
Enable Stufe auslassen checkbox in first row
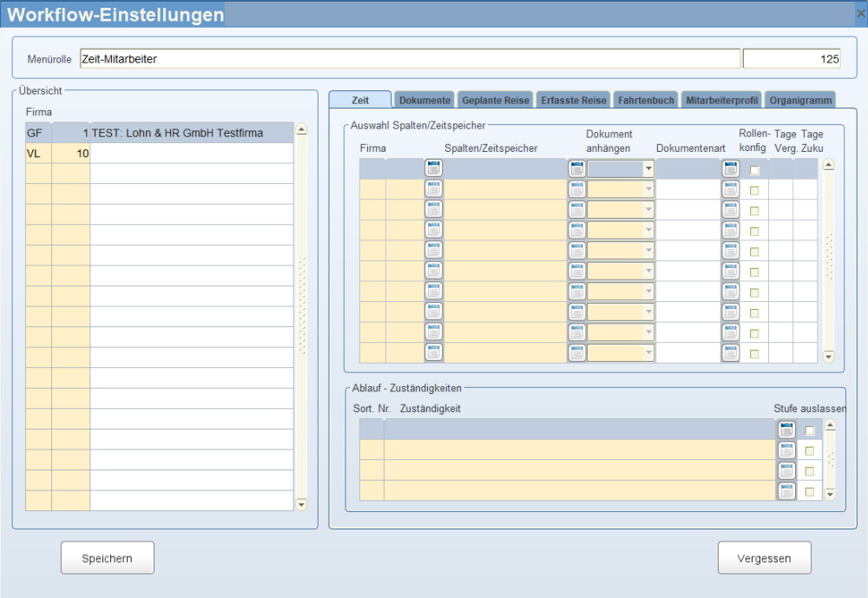point(810,430)
